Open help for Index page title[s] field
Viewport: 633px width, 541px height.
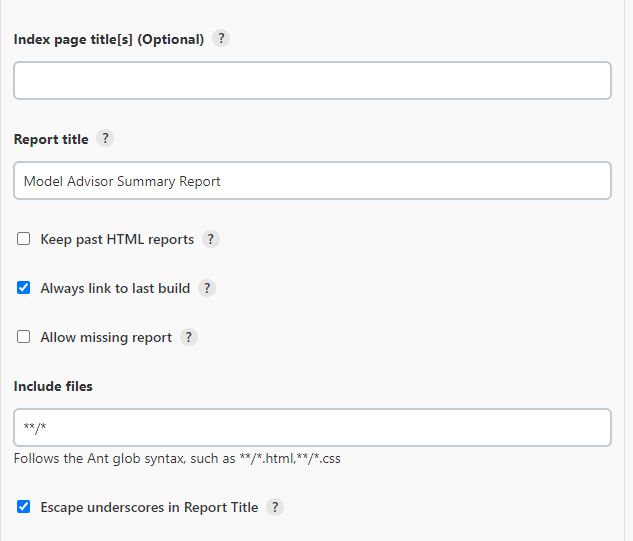point(222,39)
